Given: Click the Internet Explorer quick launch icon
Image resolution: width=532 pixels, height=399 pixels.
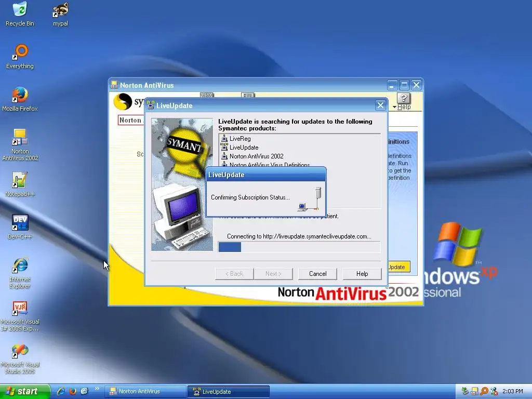Looking at the screenshot, I should (61, 391).
